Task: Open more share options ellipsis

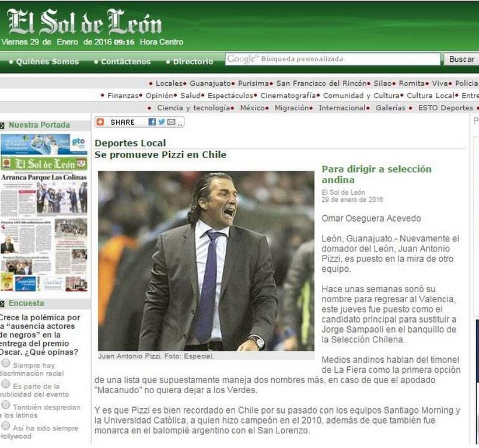Action: point(180,124)
